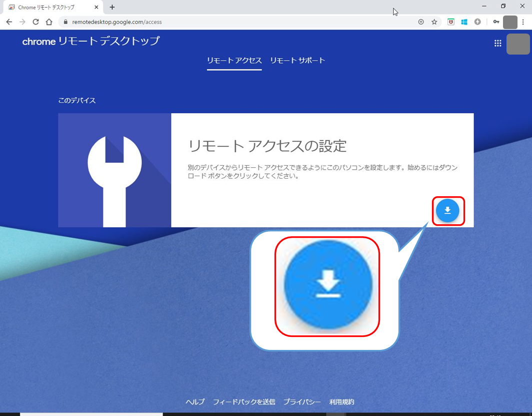The height and width of the screenshot is (416, 532).
Task: Click the フィードバックを送信 footer link
Action: point(244,402)
